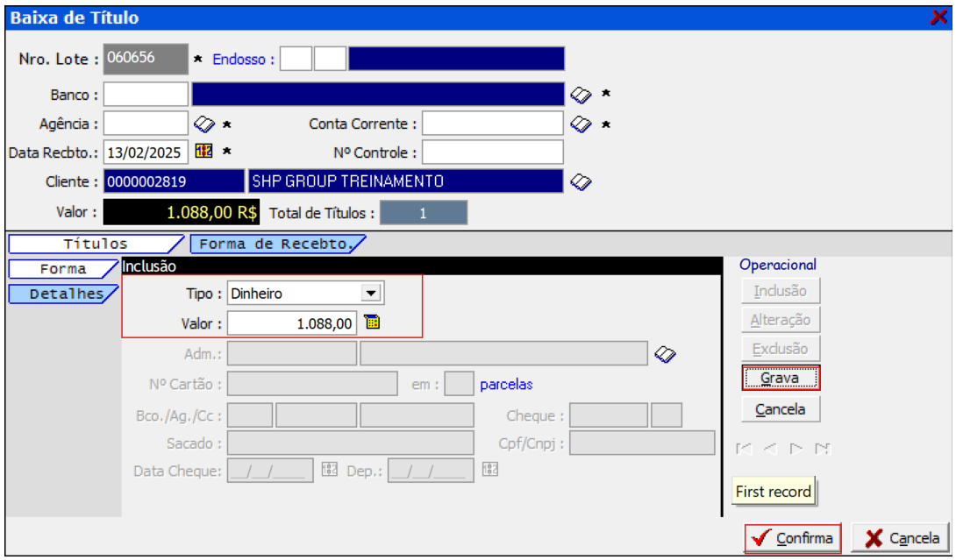Click the Nº Controle input field
956x560 pixels.
[492, 152]
